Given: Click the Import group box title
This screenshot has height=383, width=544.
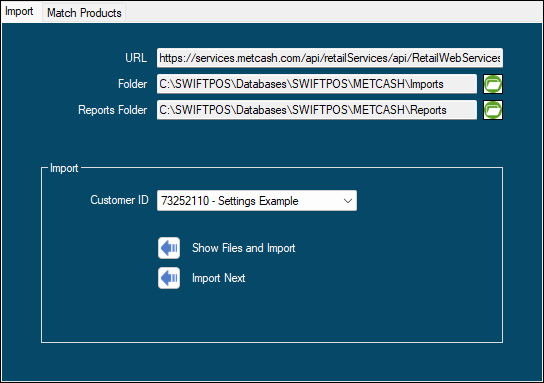Looking at the screenshot, I should [64, 168].
